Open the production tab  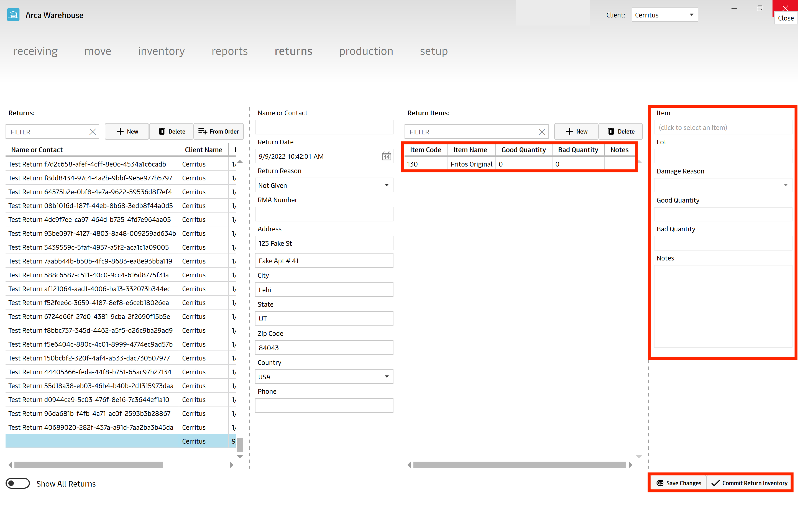click(366, 51)
